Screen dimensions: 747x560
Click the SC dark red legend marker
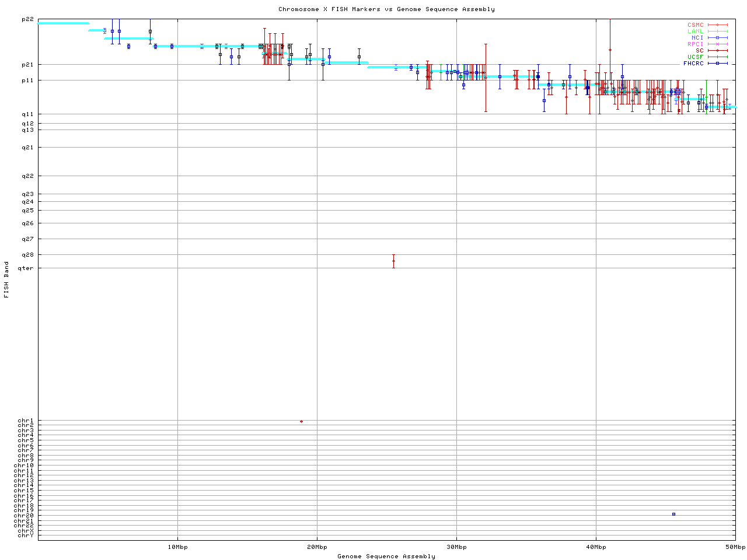717,51
